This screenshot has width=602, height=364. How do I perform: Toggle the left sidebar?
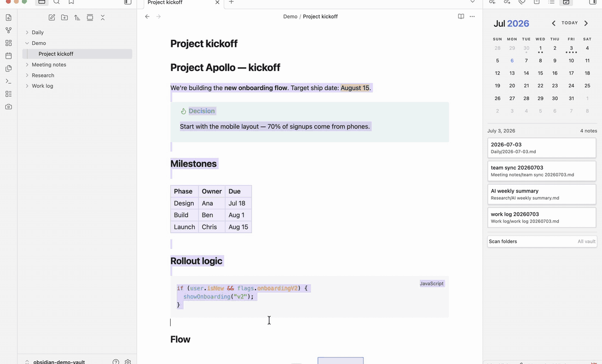click(x=128, y=2)
